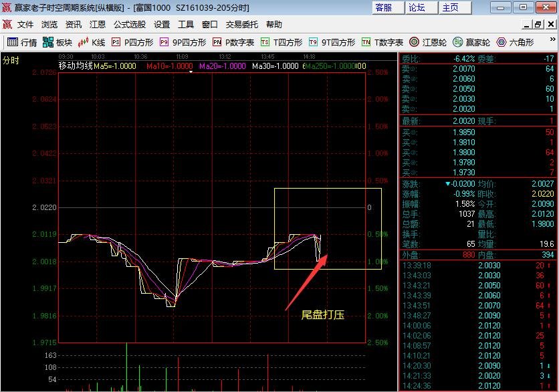This screenshot has height=392, width=559.
Task: Click the 1.9850 top buy quote row
Action: point(477,132)
